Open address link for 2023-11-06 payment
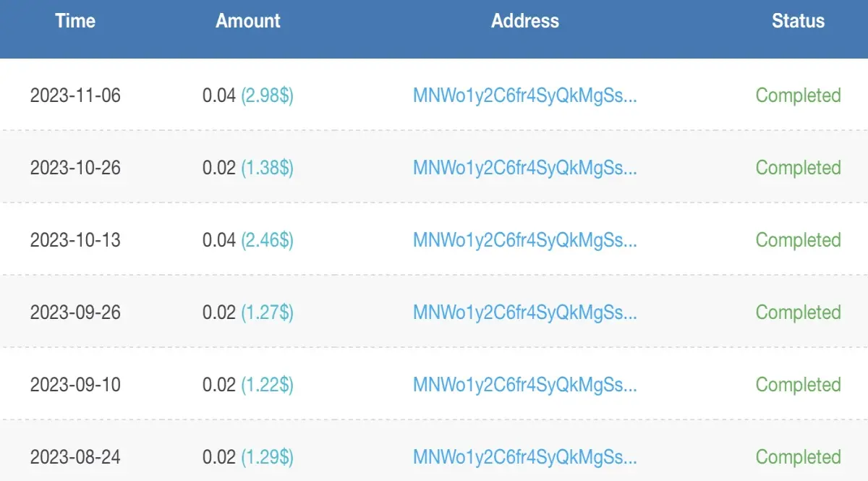 (525, 95)
